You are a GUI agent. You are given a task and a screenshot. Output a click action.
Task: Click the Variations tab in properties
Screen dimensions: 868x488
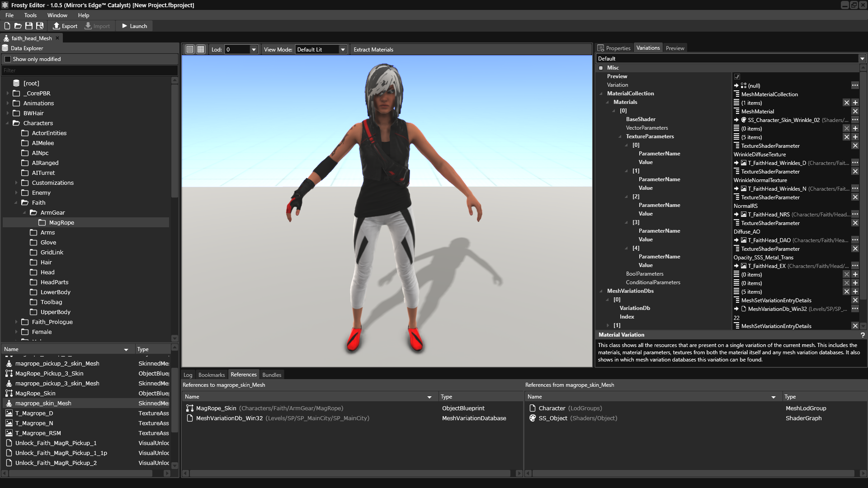tap(647, 47)
